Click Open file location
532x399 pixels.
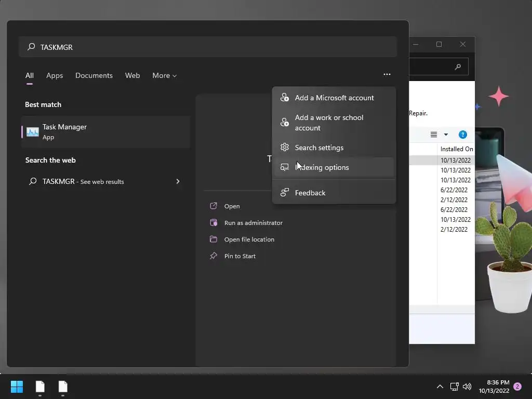249,239
